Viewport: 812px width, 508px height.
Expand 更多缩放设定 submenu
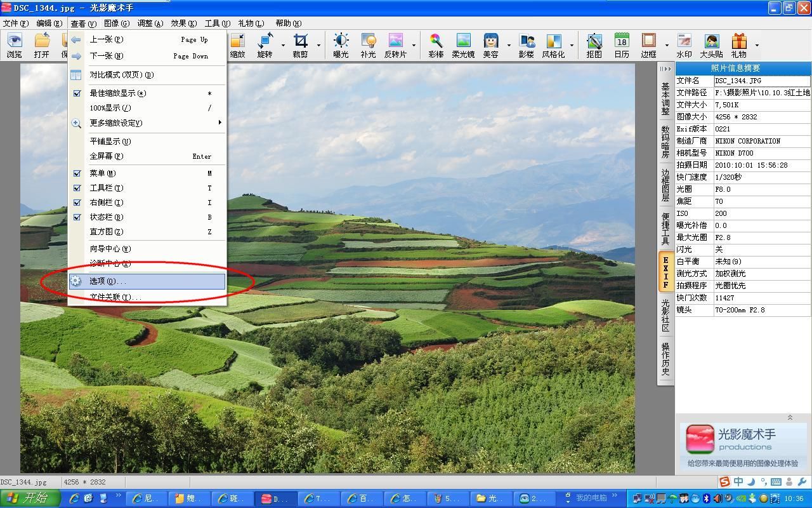point(147,123)
